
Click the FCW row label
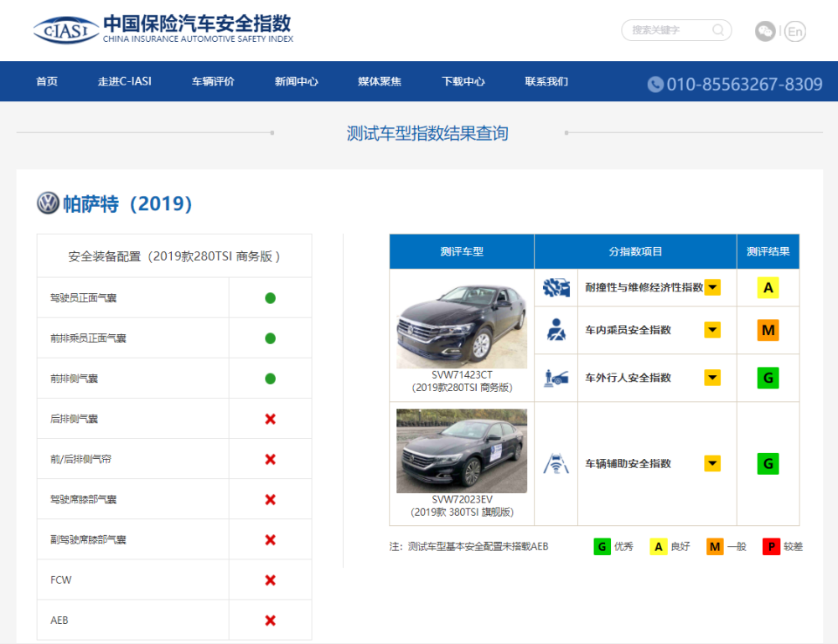coord(61,580)
